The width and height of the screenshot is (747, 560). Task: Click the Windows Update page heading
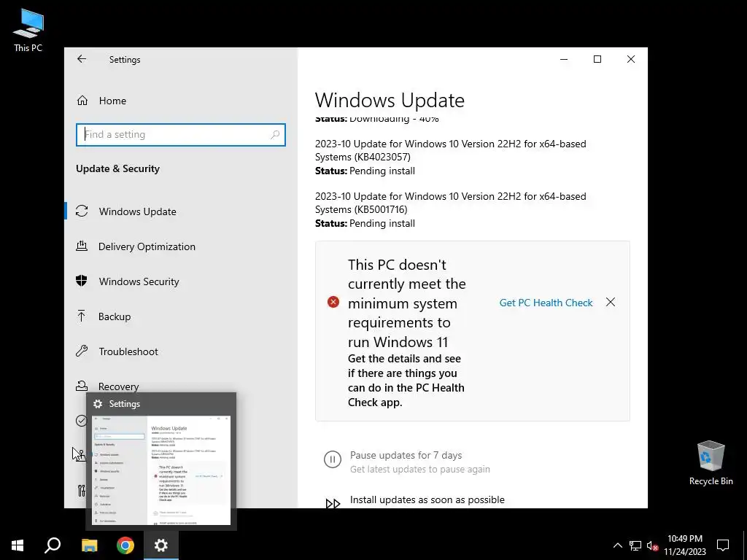390,100
